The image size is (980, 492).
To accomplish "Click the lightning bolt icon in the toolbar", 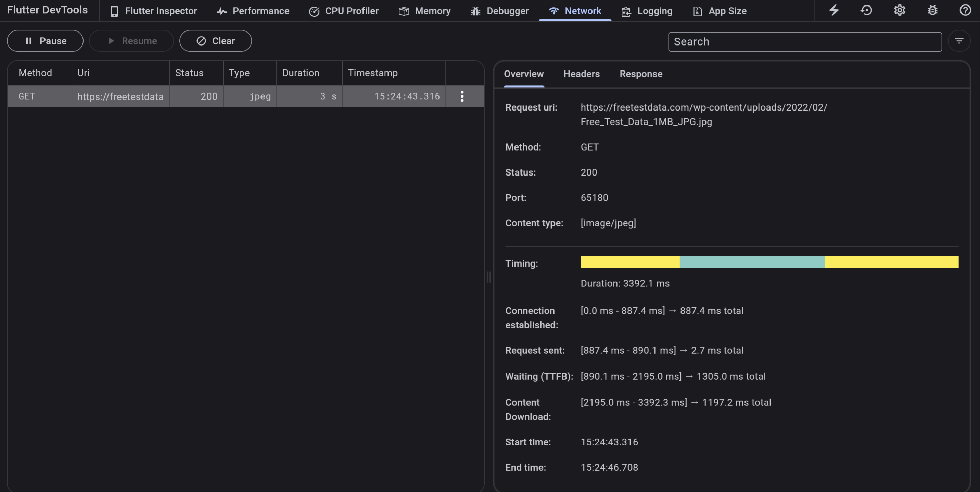I will 834,10.
